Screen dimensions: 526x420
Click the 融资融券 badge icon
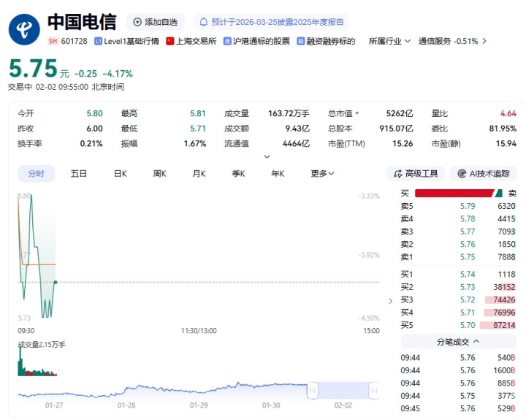[300, 41]
